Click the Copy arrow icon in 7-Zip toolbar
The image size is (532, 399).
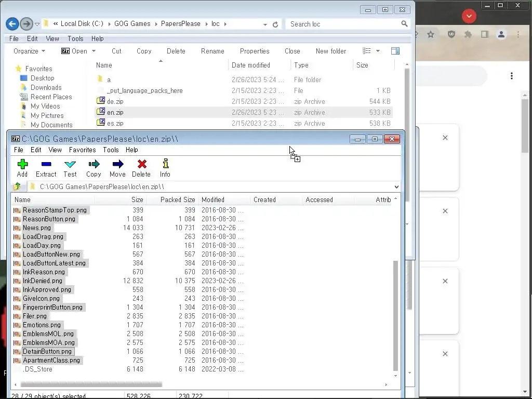tap(94, 164)
